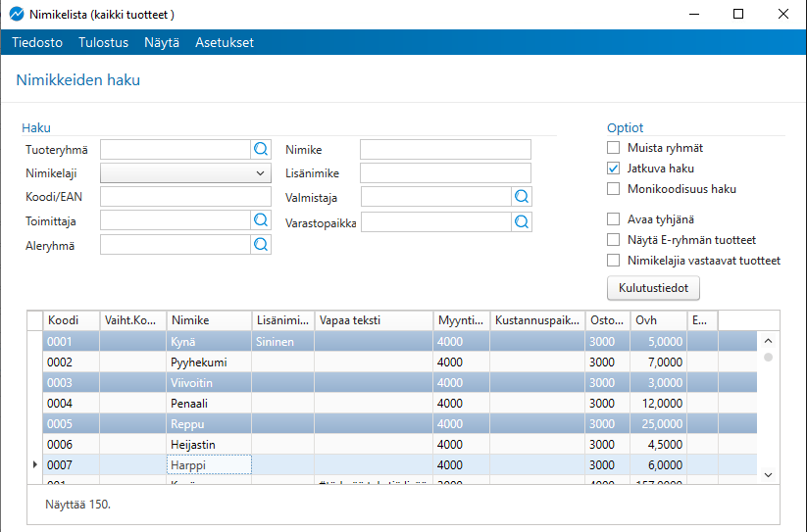Check Nimikelajia vastaavat tuotteet
The width and height of the screenshot is (807, 532).
coord(613,260)
